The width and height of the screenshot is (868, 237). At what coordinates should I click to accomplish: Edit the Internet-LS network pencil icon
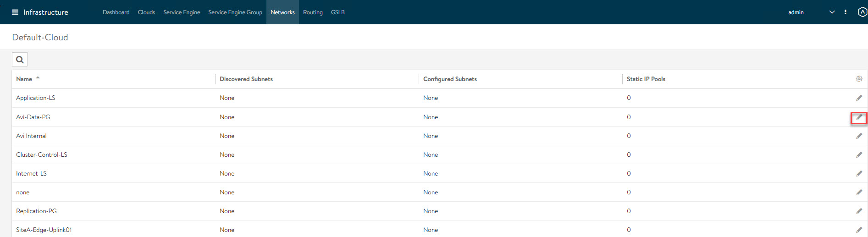pyautogui.click(x=859, y=174)
